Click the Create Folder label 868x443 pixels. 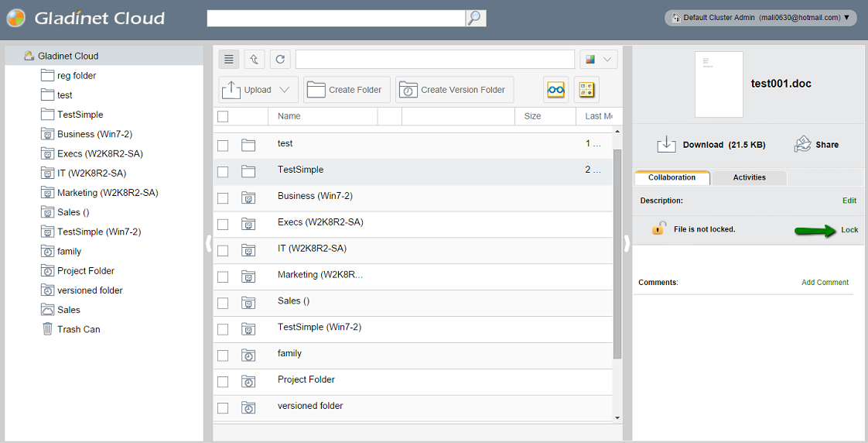tap(355, 90)
